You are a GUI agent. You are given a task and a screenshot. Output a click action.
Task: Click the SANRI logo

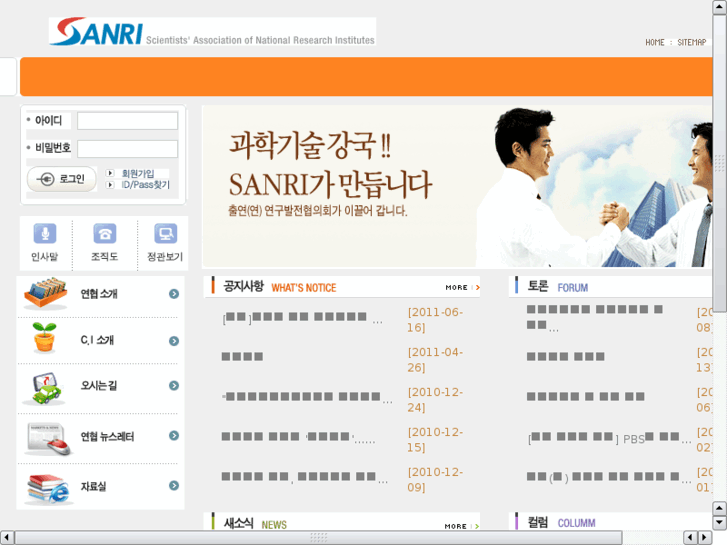point(212,32)
